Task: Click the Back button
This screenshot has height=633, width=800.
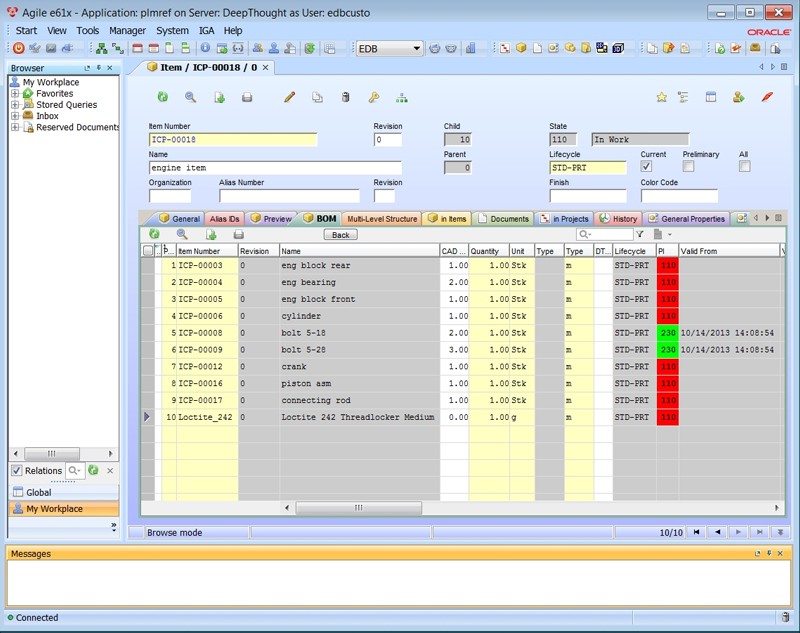Action: (340, 235)
